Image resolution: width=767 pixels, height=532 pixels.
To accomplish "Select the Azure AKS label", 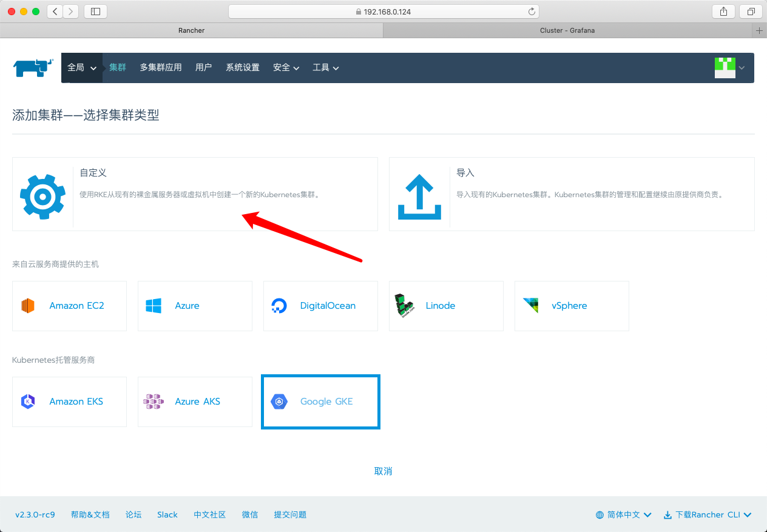I will (198, 402).
